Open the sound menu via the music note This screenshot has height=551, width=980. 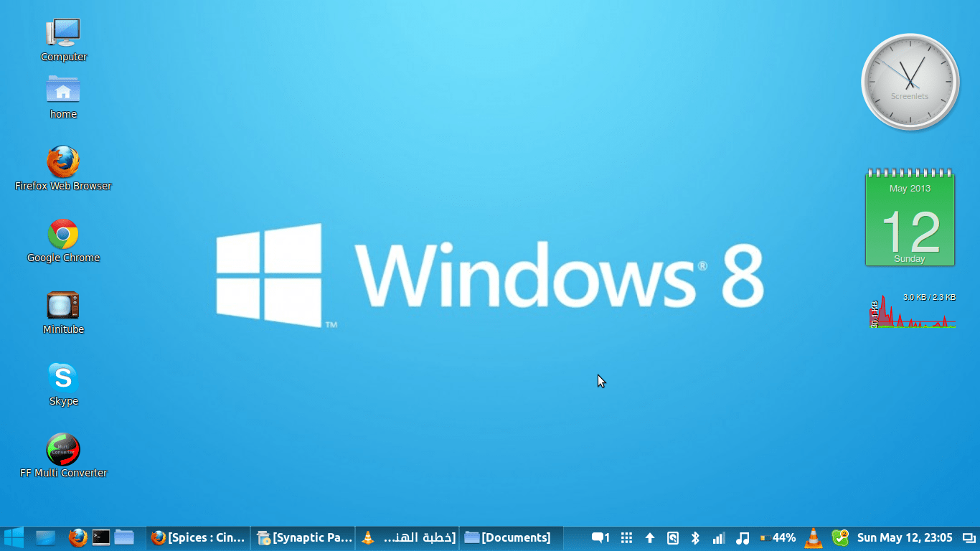[743, 537]
